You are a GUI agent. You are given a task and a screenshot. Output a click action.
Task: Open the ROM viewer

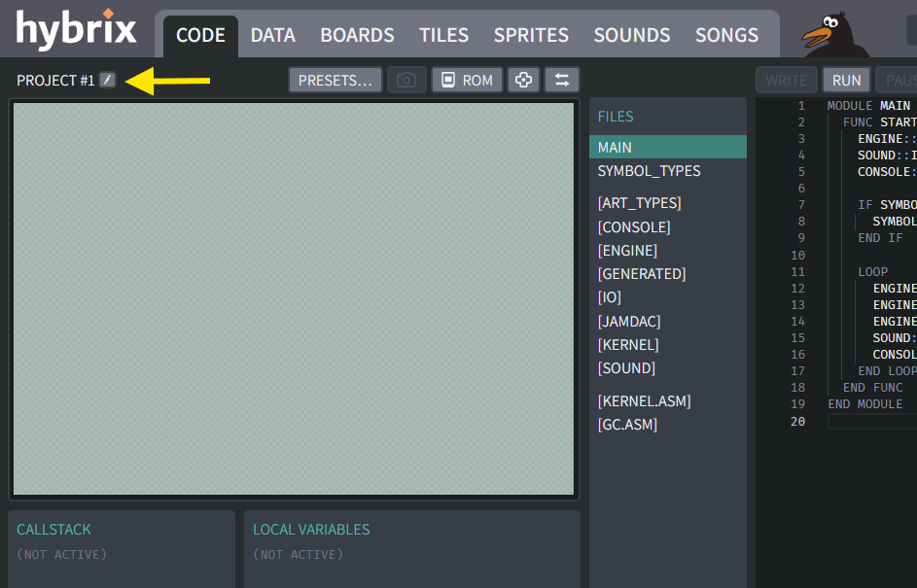pyautogui.click(x=466, y=80)
